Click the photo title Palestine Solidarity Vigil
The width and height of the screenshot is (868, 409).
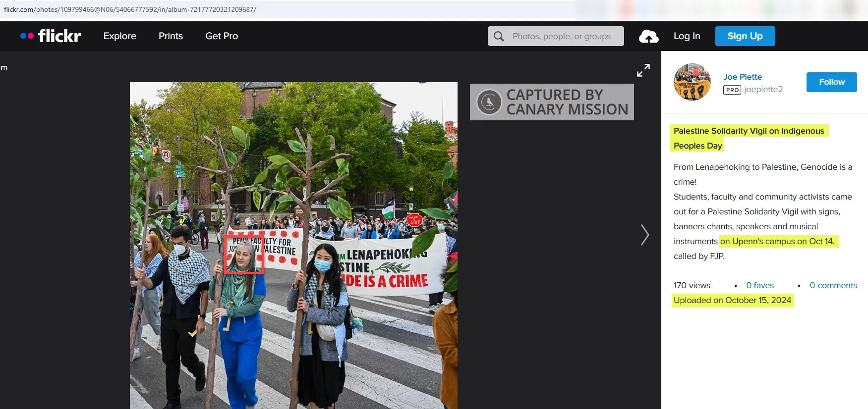point(749,138)
